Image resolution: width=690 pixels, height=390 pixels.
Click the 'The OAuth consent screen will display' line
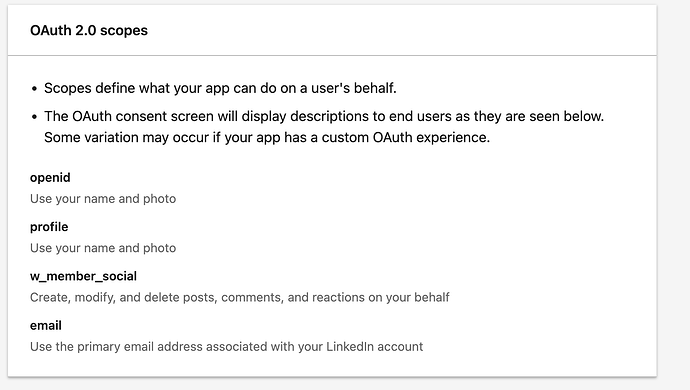[x=324, y=116]
